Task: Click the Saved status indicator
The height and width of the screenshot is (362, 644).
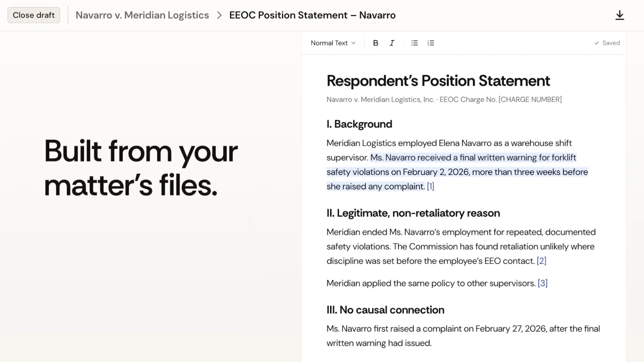Action: point(607,43)
